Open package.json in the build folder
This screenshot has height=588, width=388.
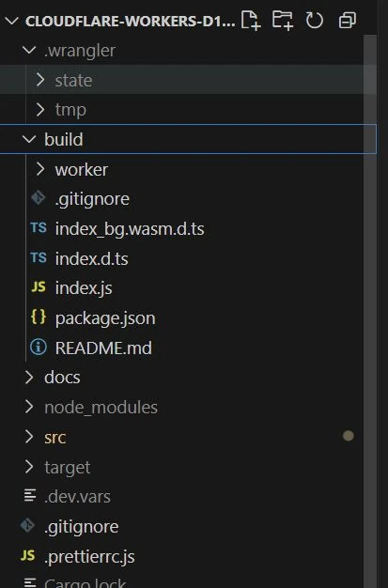pos(105,318)
